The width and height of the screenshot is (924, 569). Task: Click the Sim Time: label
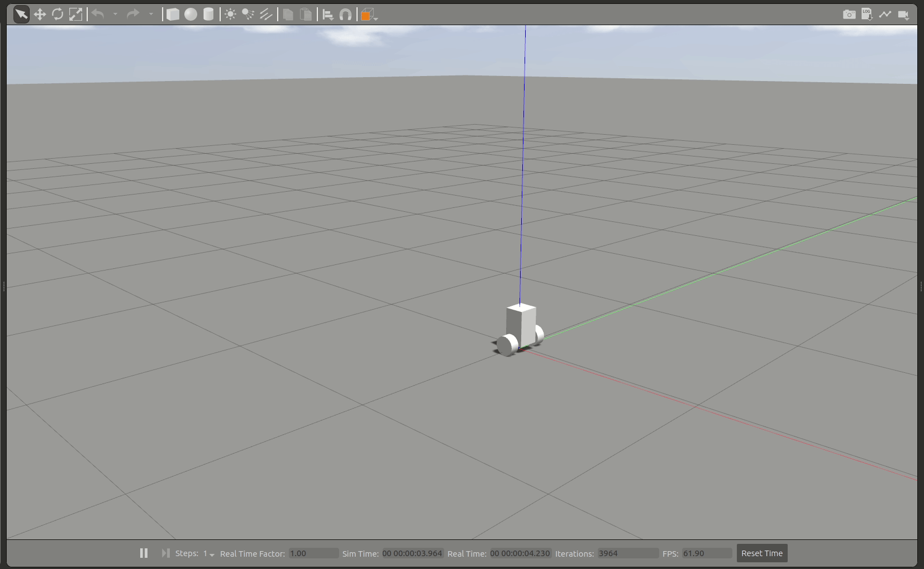pyautogui.click(x=360, y=554)
